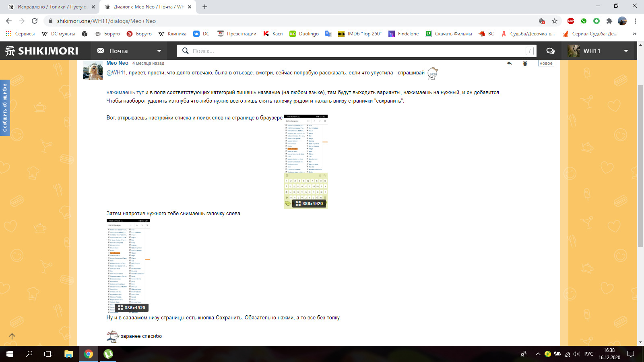Click the Сообщить об ошибке side button
Screen dimensions: 644x362
5,108
